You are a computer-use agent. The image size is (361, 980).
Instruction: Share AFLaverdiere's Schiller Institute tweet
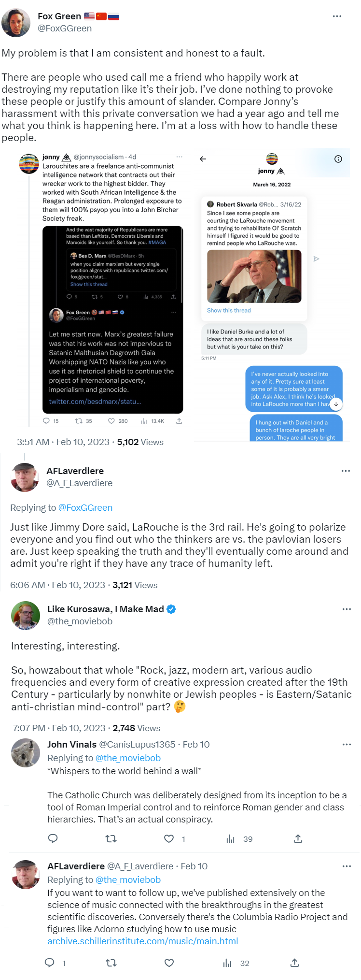coord(294,963)
